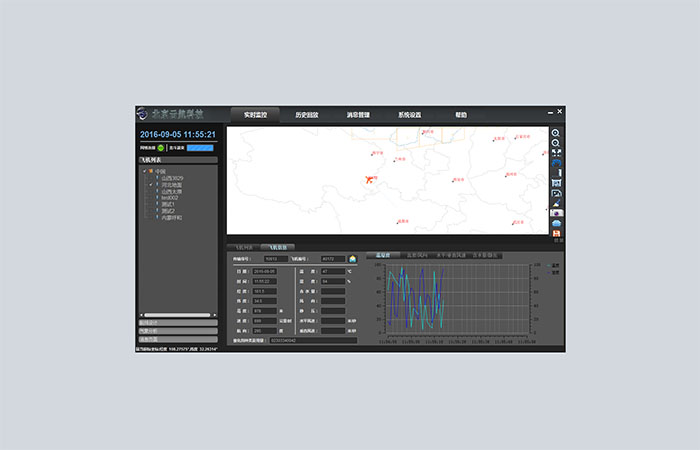Select the ruler measure tool icon
700x450 pixels.
556,173
